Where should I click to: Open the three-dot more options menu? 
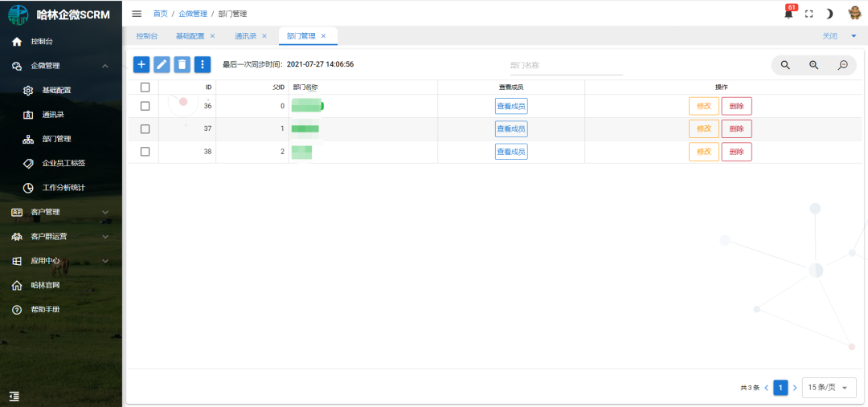(x=203, y=64)
